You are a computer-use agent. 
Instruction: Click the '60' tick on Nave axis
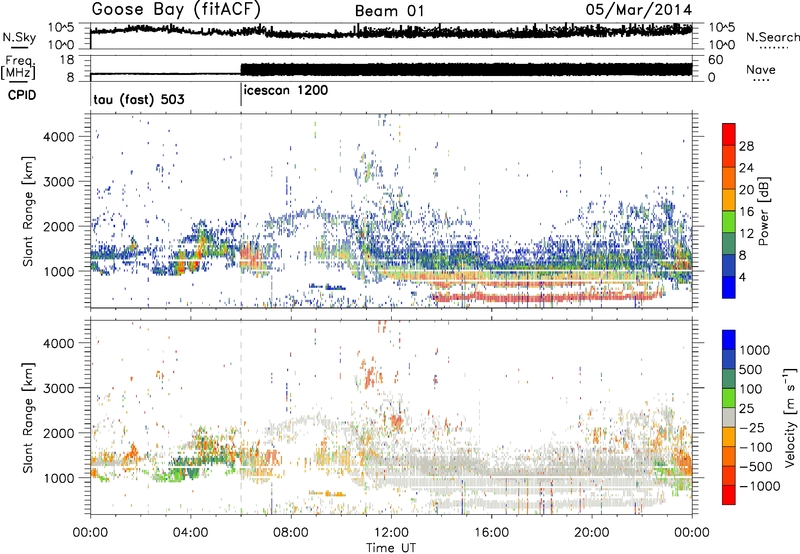[x=716, y=60]
